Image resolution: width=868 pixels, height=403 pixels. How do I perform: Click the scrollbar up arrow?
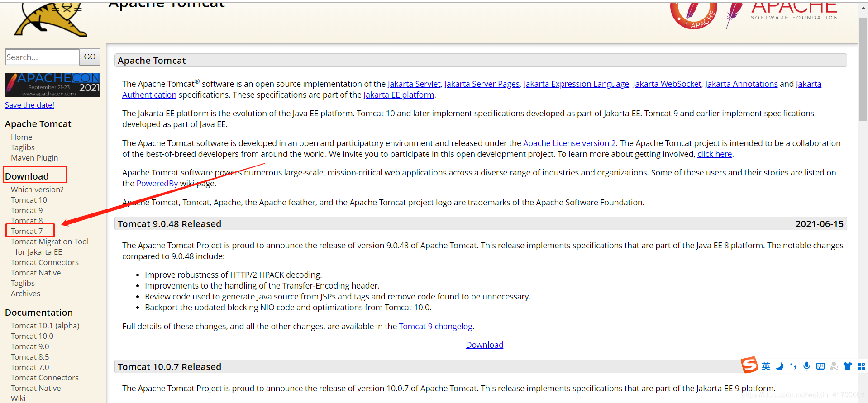coord(863,7)
